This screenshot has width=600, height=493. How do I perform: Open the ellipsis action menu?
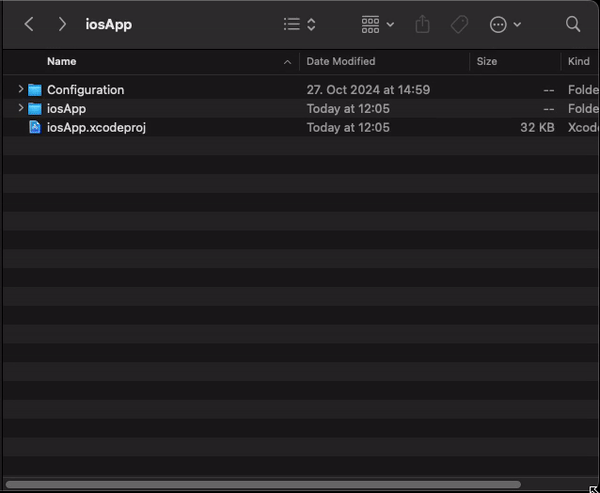coord(505,24)
